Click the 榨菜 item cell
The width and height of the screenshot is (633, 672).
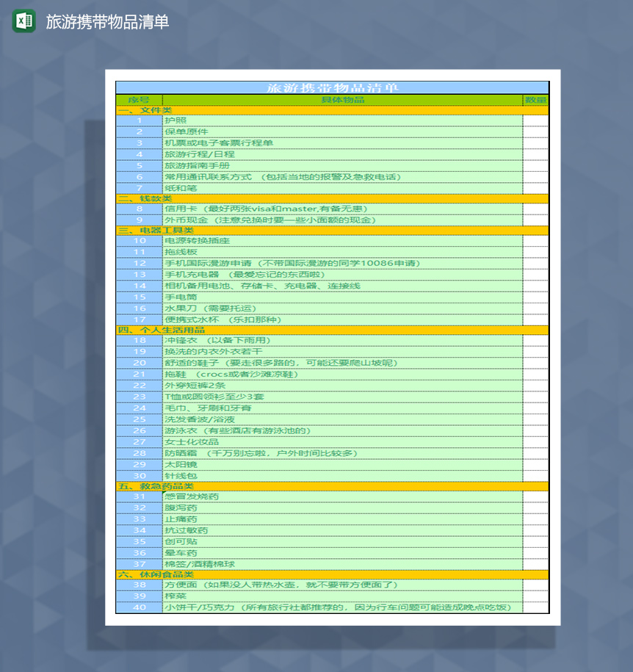342,596
